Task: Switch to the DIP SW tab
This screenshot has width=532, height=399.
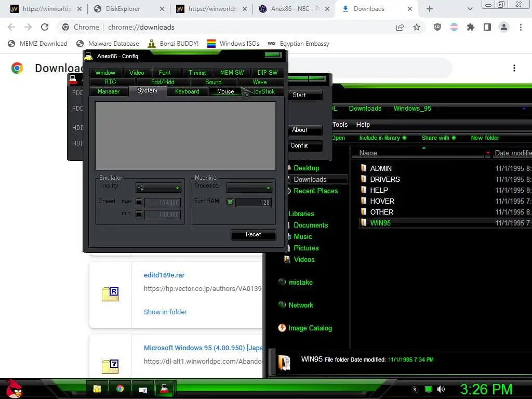Action: point(268,73)
